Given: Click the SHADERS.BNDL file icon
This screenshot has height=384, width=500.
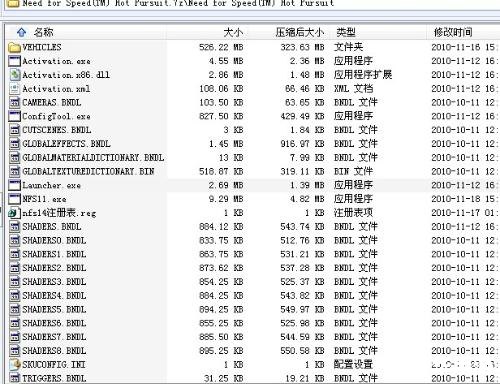Looking at the screenshot, I should 14,227.
